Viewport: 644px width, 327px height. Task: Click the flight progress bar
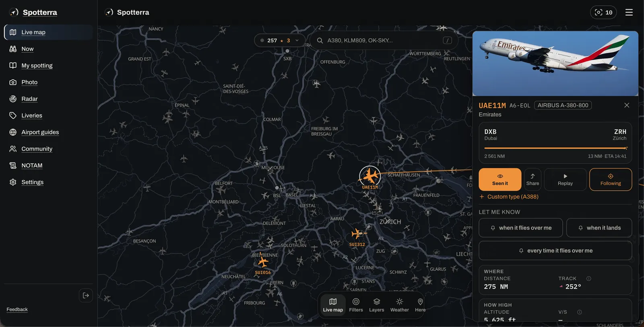point(555,148)
